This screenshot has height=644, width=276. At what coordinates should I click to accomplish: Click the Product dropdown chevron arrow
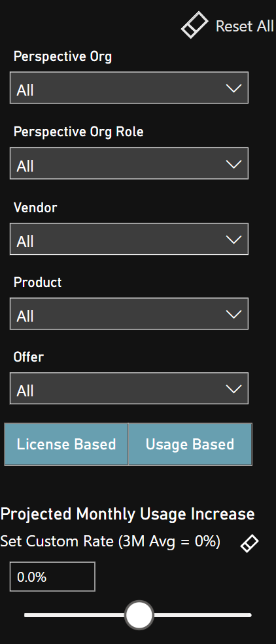tap(233, 314)
